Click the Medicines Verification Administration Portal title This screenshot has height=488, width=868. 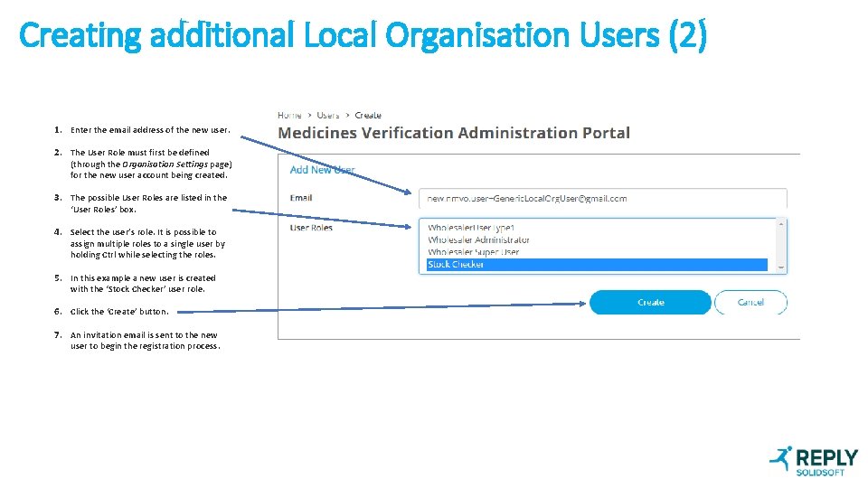[x=454, y=133]
